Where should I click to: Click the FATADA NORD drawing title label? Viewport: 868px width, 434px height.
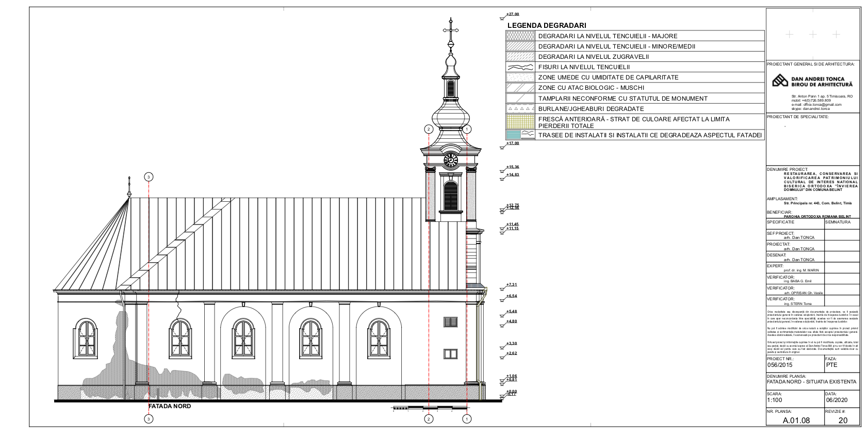(x=170, y=406)
